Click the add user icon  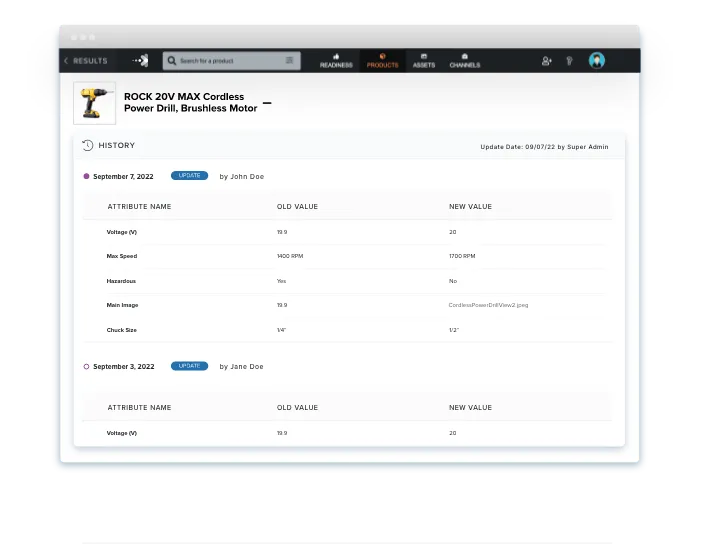546,61
